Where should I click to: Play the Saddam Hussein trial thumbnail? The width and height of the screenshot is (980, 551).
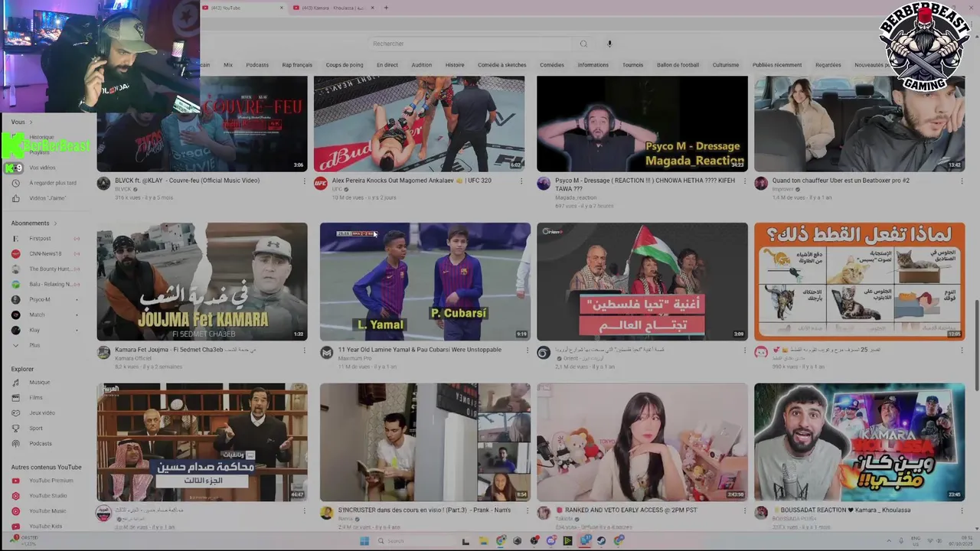click(202, 442)
